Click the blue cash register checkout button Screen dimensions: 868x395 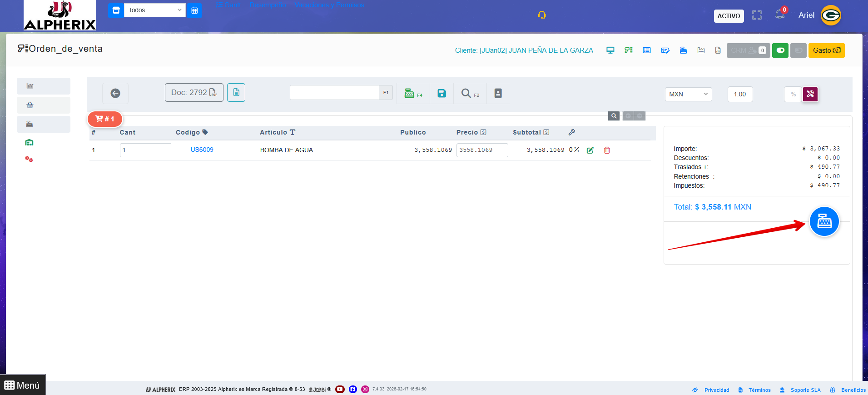(824, 222)
